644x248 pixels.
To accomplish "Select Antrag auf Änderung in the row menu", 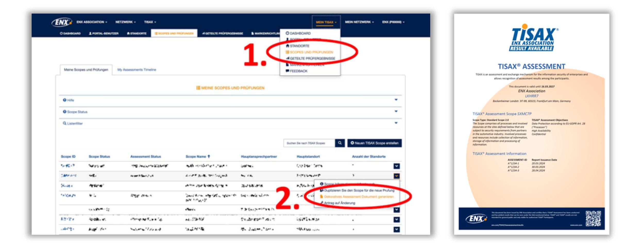I will coord(338,203).
